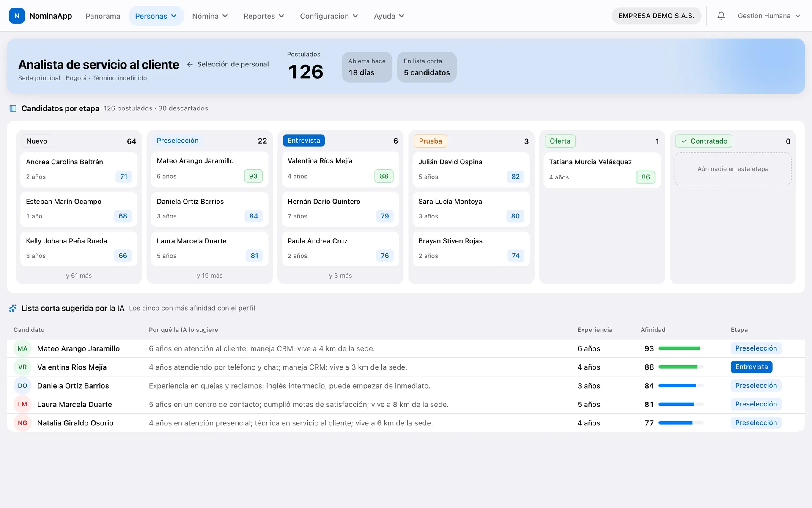The image size is (812, 508).
Task: Show 'y 3 más' candidates in Entrevista
Action: 340,276
